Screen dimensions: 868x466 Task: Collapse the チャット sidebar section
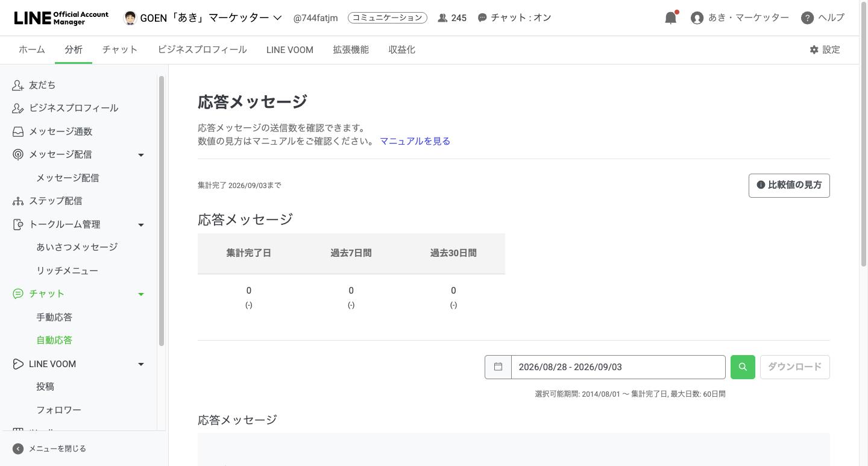[141, 294]
